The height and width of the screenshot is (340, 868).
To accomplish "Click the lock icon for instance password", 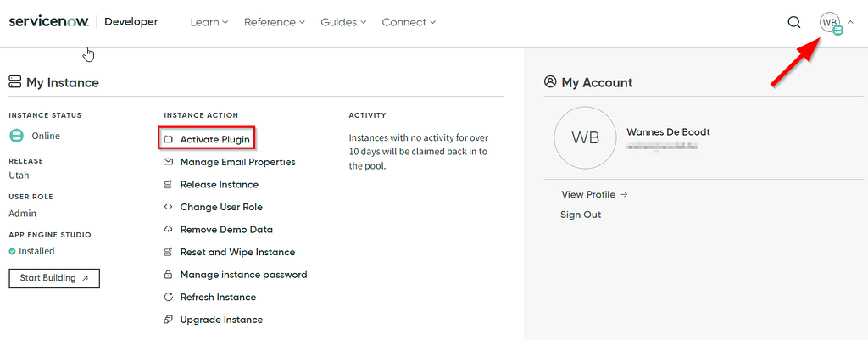I will pyautogui.click(x=168, y=275).
